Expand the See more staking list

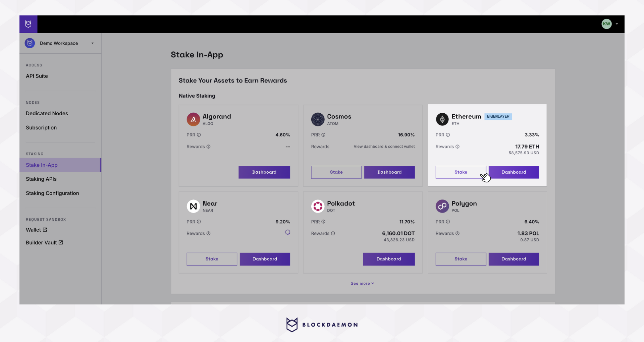point(362,283)
